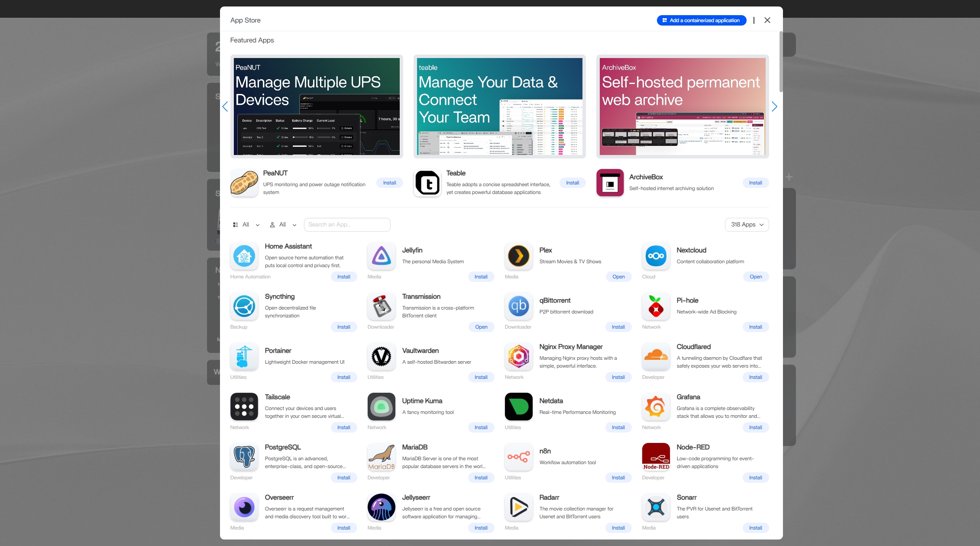
Task: Install Vaultwarden
Action: point(481,377)
